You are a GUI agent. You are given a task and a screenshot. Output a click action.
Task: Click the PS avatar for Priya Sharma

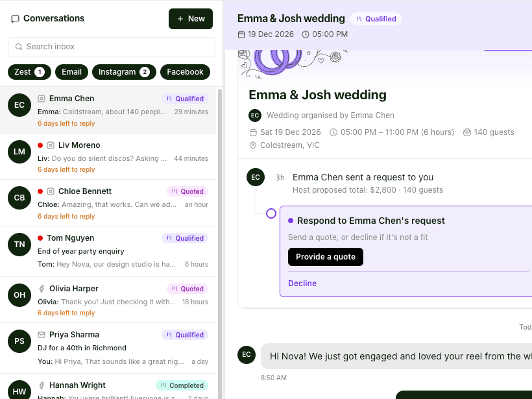pyautogui.click(x=19, y=341)
